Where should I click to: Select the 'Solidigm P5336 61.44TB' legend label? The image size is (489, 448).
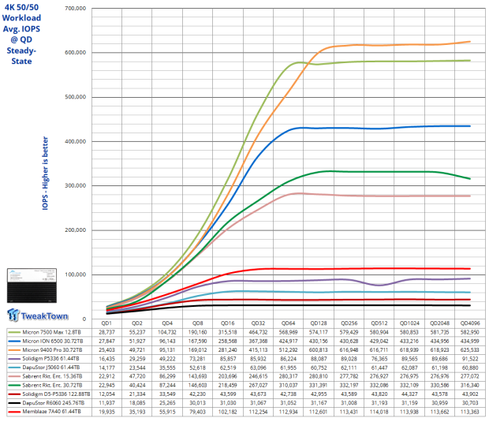(50, 359)
